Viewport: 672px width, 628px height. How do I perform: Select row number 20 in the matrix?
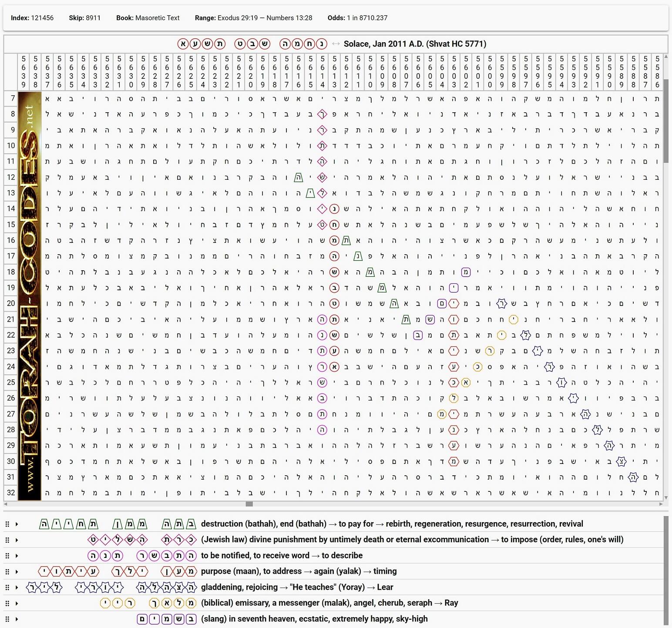click(x=11, y=303)
